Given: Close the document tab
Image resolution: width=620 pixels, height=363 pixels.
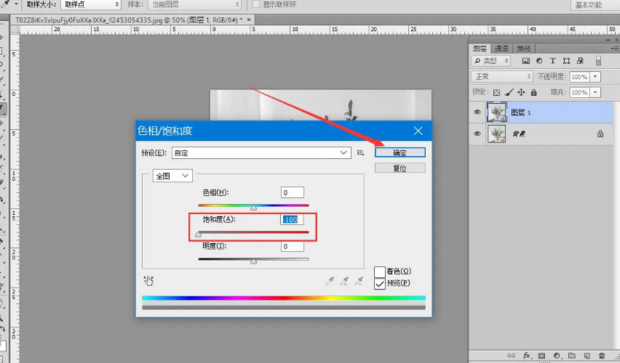Looking at the screenshot, I should coord(249,19).
